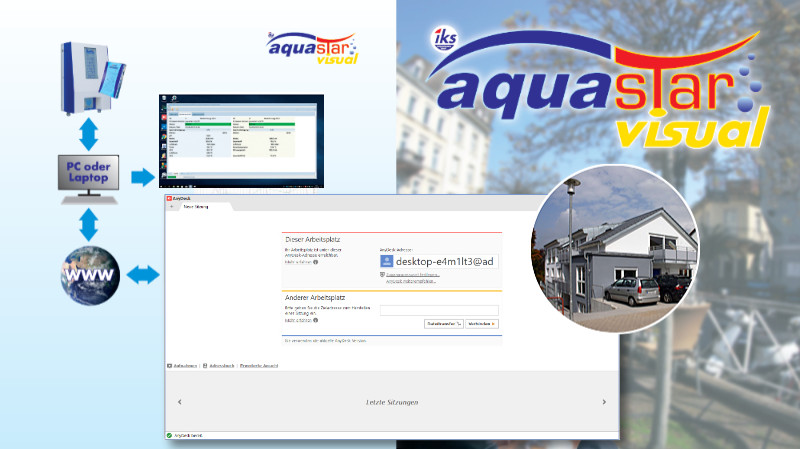
Task: Click the AnyDesk logo in title bar
Action: pyautogui.click(x=170, y=199)
